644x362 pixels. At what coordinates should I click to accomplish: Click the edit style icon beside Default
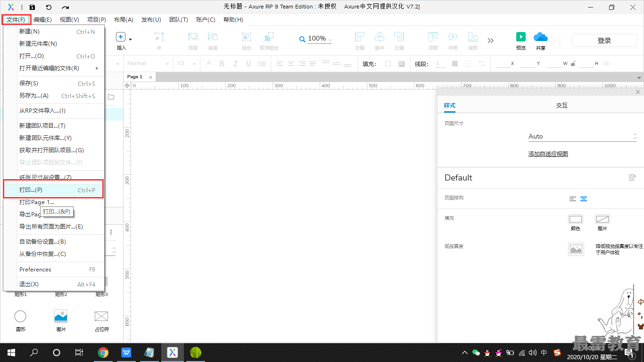point(632,177)
